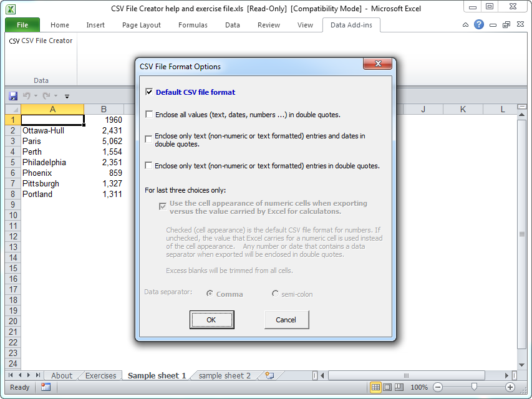Image resolution: width=532 pixels, height=399 pixels.
Task: Restore the workbook window icon
Action: tap(506, 25)
